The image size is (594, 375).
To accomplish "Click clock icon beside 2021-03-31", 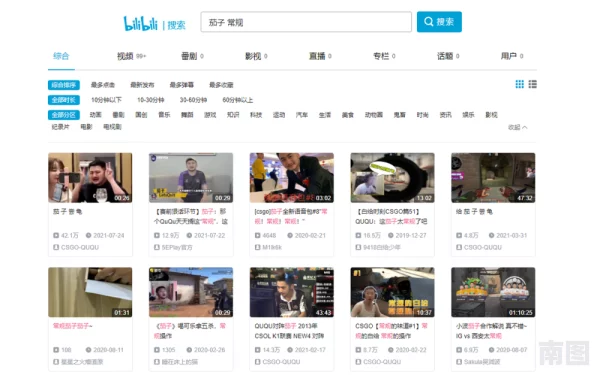I will [491, 235].
